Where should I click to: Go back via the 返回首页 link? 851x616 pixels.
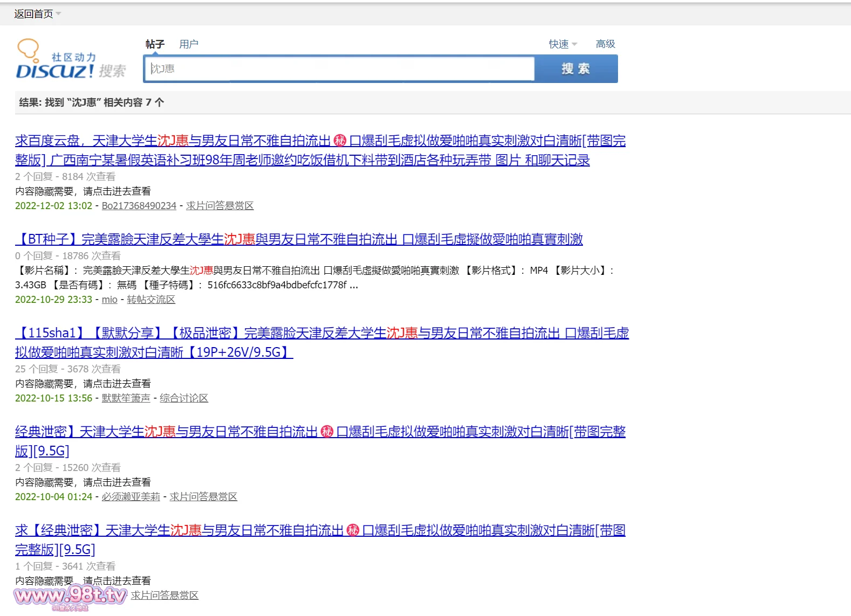(x=33, y=14)
